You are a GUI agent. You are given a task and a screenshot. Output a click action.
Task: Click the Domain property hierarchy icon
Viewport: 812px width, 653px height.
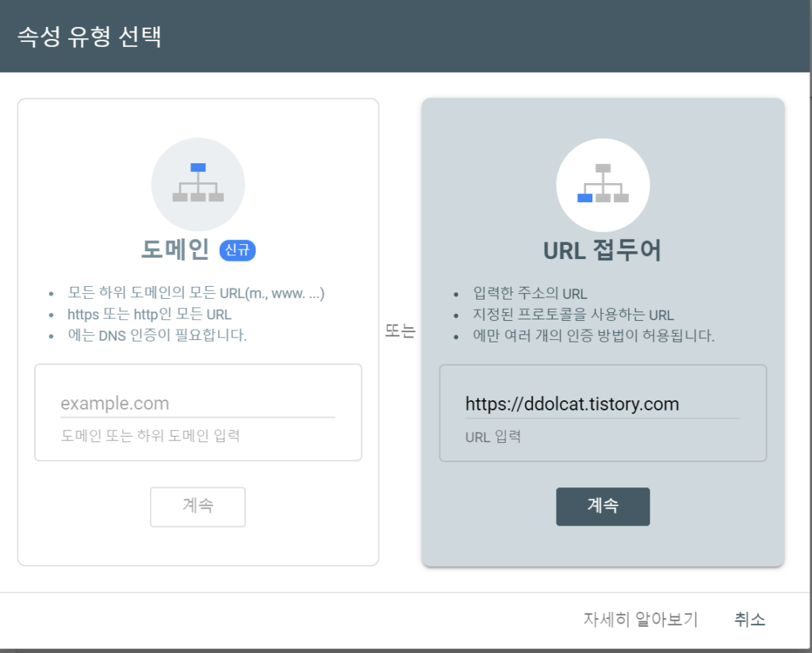tap(198, 184)
